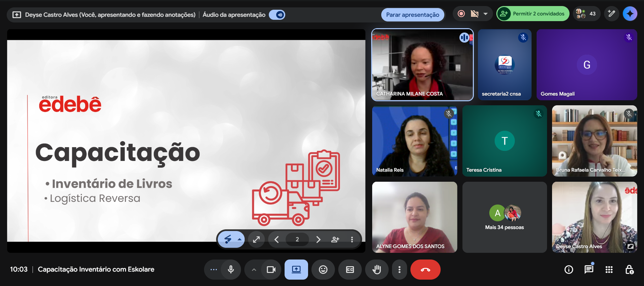Viewport: 644px width, 286px height.
Task: Click the muted mic icon on the Natalia Reis tile
Action: click(449, 114)
